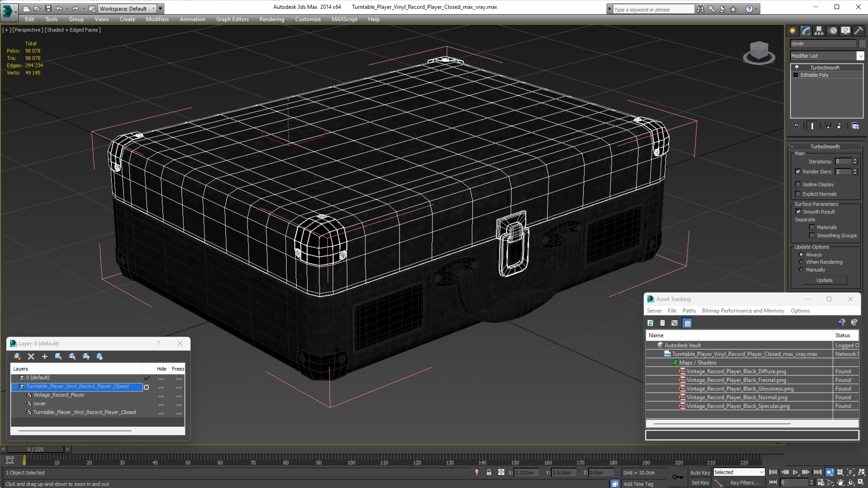Click the favorites star icon in title bar
Viewport: 868px width, 488px height.
pyautogui.click(x=733, y=9)
